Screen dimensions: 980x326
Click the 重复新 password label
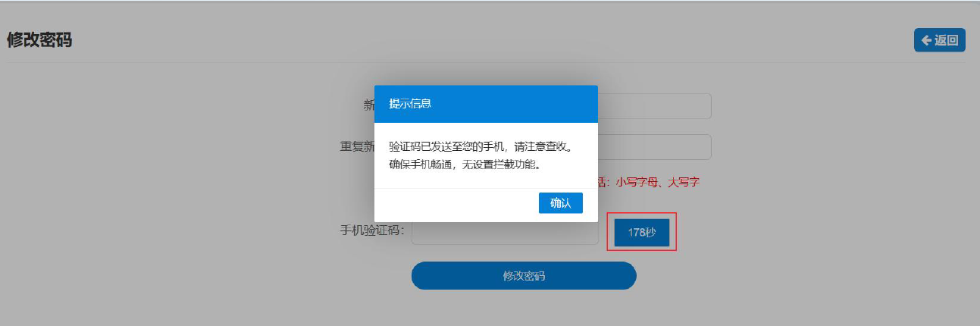pyautogui.click(x=357, y=146)
